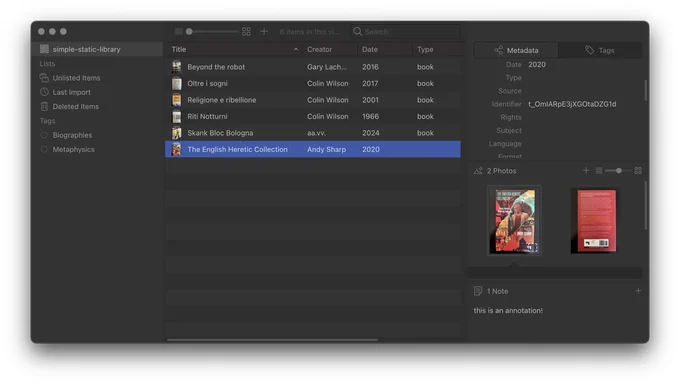Screen dimensions: 680x384
Task: Click the Skank Bloc Bologna cover thumbnail
Action: pos(177,133)
